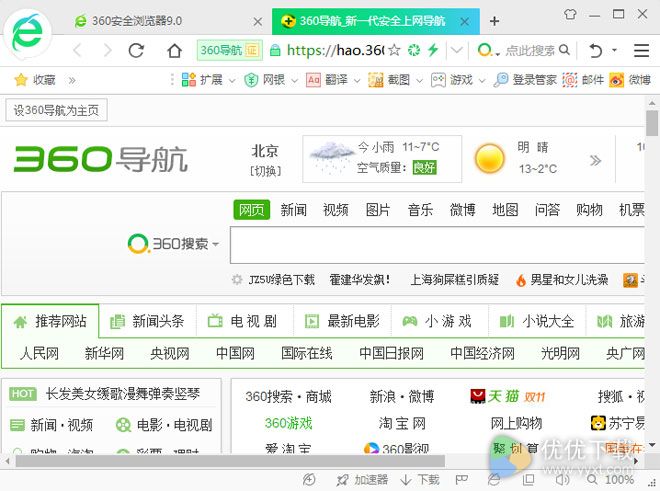Click the green lightning speed-mode icon
This screenshot has height=491, width=660.
click(x=433, y=50)
